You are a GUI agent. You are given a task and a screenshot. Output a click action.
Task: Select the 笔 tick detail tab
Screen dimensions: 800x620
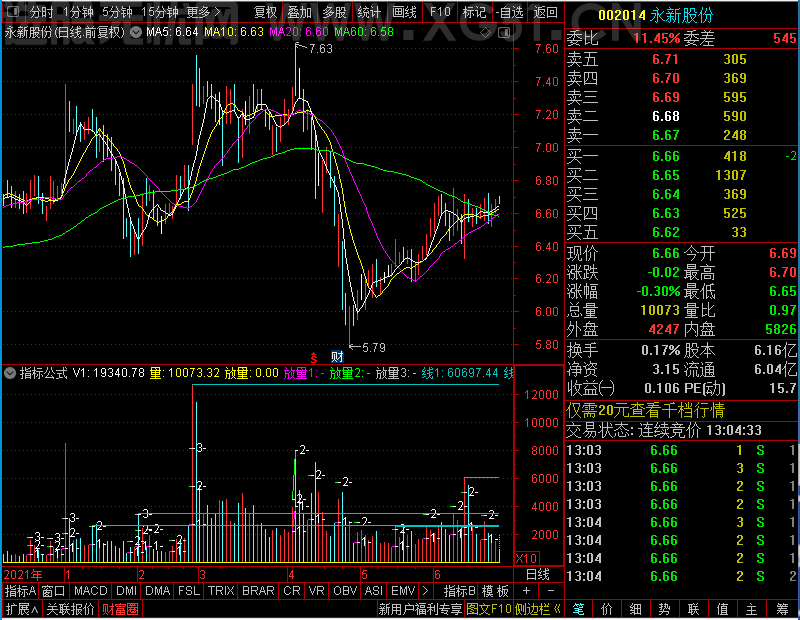tap(578, 609)
